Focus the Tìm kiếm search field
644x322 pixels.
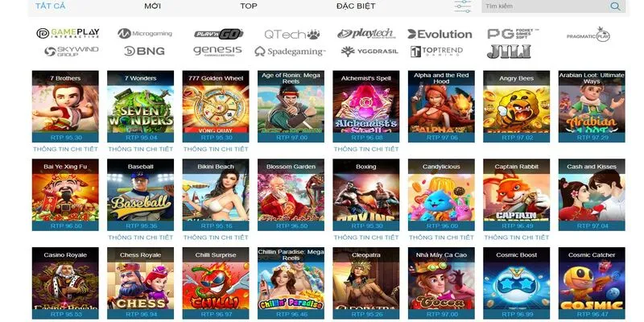click(x=546, y=6)
